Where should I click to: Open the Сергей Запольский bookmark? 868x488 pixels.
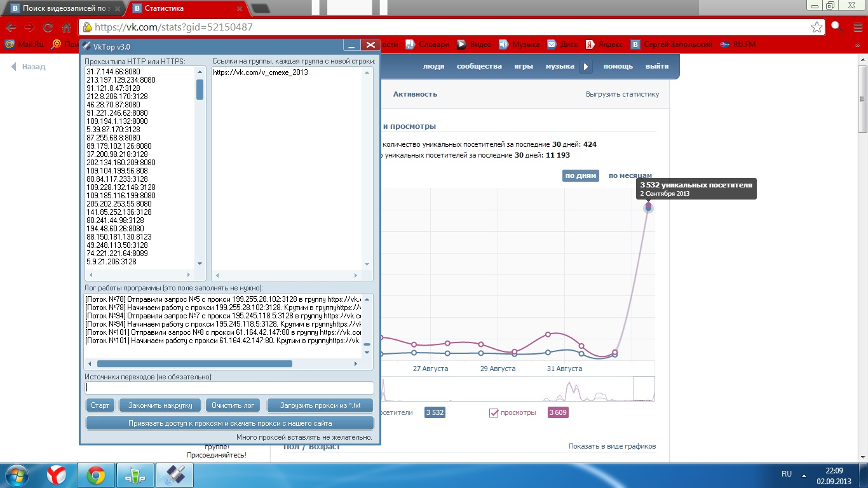tap(671, 44)
